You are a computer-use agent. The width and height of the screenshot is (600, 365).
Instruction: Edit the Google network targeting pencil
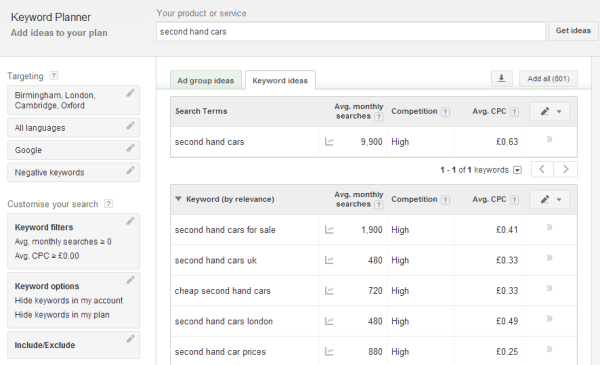pos(130,148)
